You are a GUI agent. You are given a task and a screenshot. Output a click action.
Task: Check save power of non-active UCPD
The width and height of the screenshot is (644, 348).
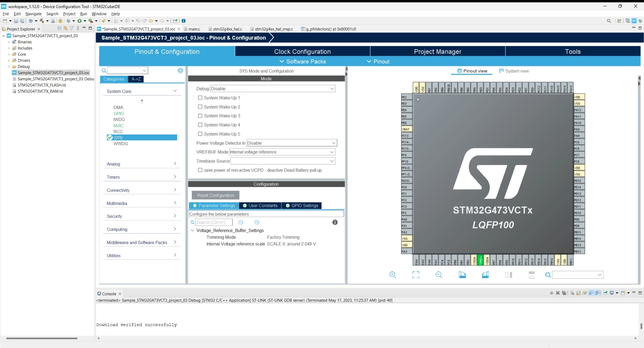coord(200,170)
